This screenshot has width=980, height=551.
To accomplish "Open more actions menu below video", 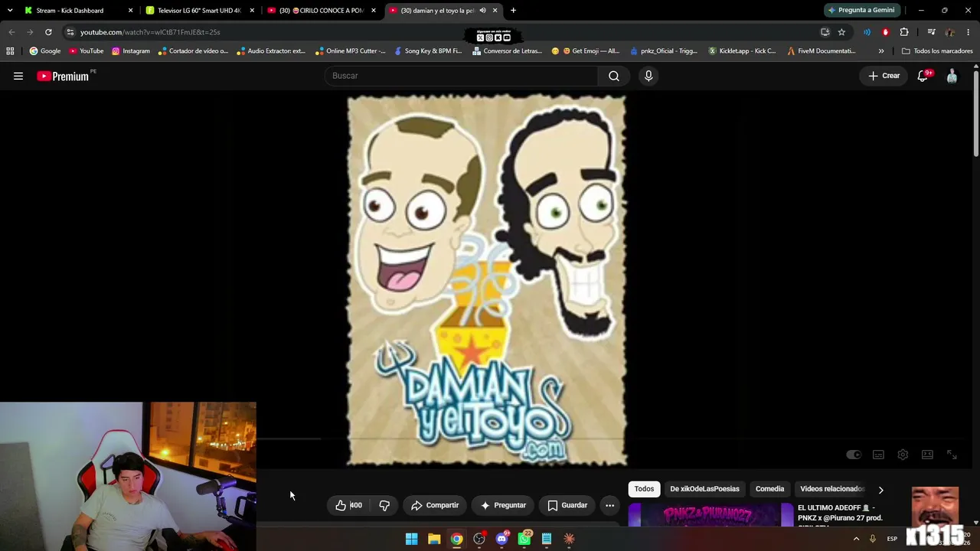I will 609,505.
